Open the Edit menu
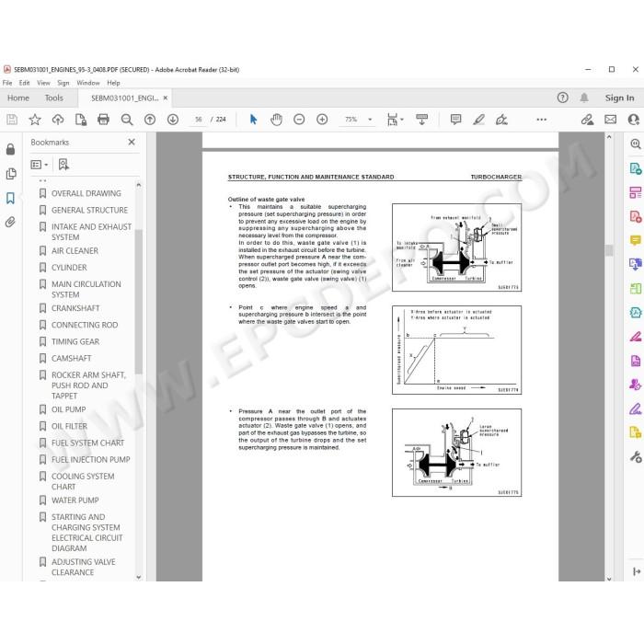Image resolution: width=644 pixels, height=644 pixels. point(24,83)
